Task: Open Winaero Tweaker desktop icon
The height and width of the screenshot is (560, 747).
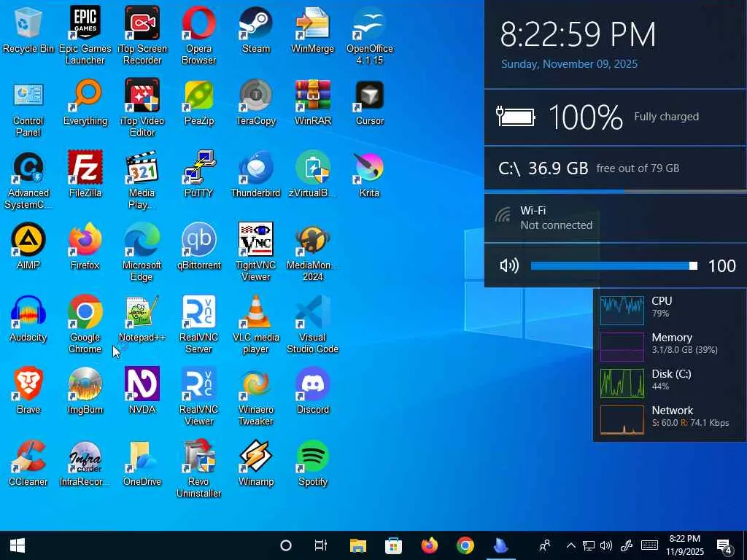Action: tap(256, 397)
